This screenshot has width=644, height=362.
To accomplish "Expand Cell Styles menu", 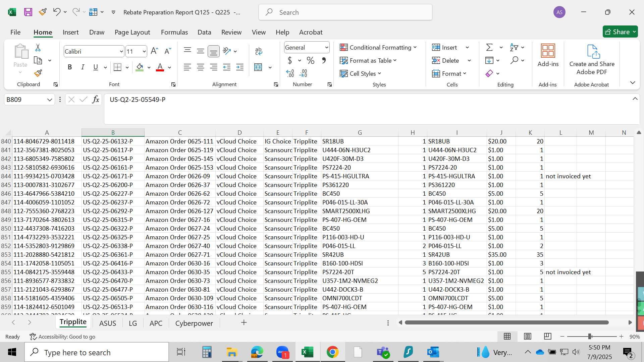I will pos(361,73).
